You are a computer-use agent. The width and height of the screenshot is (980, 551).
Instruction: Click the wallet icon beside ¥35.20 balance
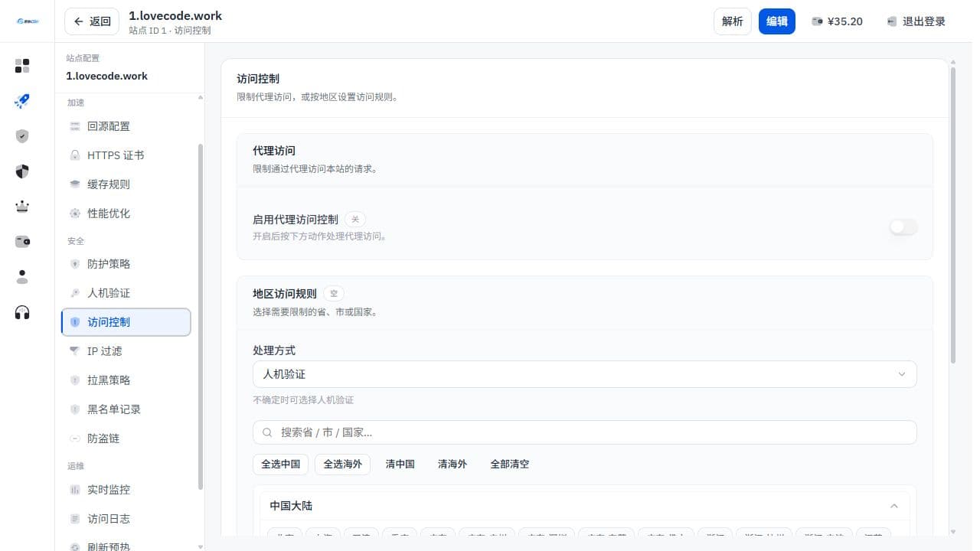817,21
